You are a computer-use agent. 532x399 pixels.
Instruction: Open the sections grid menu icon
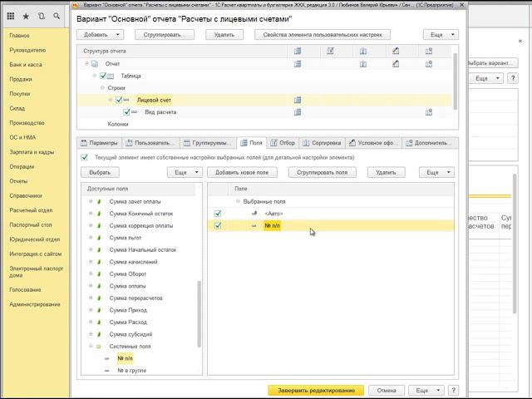click(x=11, y=16)
